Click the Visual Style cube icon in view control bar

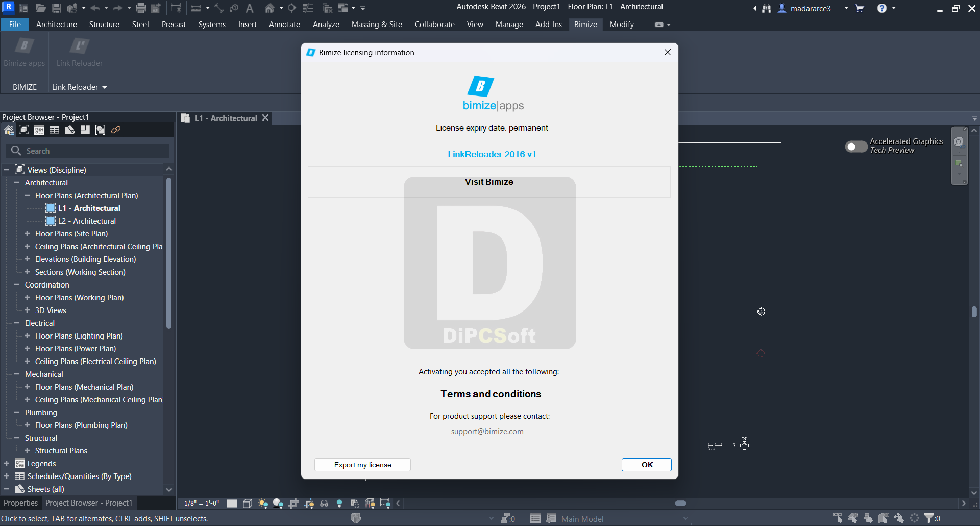(248, 504)
